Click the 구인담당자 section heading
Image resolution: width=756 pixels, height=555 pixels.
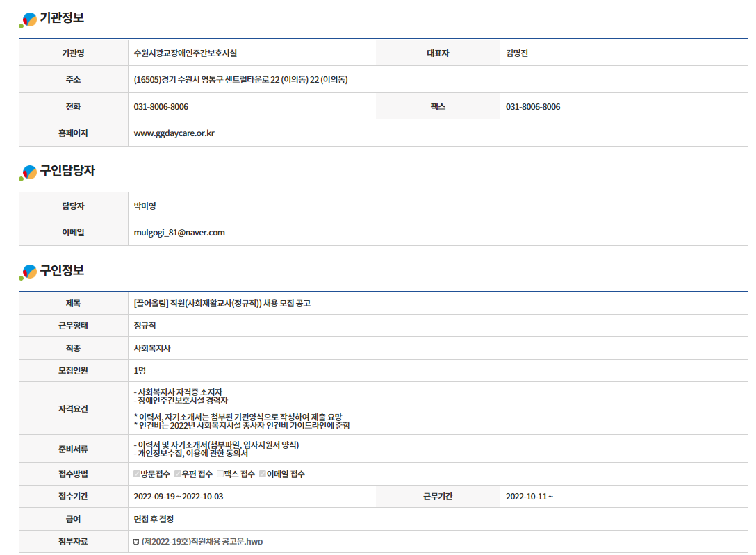point(67,171)
